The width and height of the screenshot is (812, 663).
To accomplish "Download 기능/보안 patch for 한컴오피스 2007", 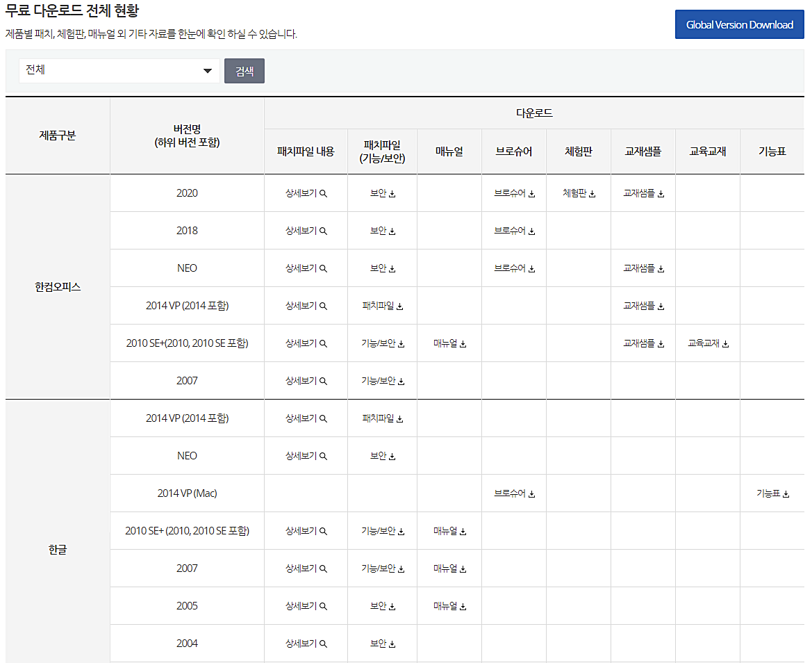I will (383, 381).
